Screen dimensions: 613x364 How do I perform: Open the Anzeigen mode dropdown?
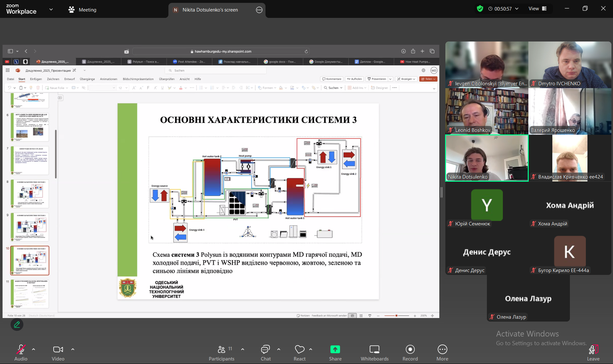click(x=406, y=79)
